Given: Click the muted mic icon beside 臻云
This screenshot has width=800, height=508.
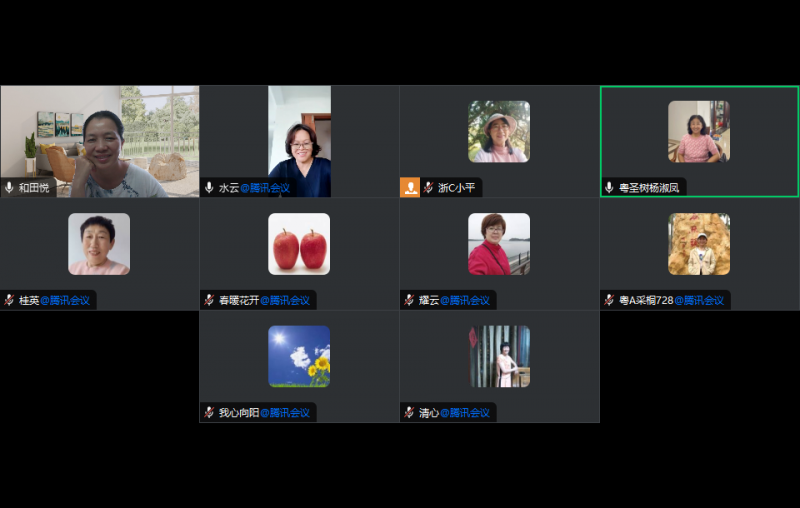Looking at the screenshot, I should click(409, 300).
